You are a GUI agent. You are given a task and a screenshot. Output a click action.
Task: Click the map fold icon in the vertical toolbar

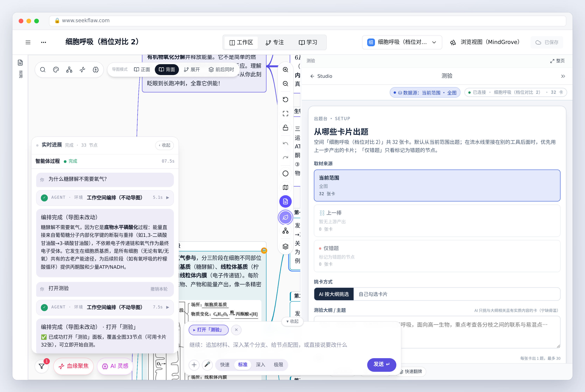[x=285, y=187]
